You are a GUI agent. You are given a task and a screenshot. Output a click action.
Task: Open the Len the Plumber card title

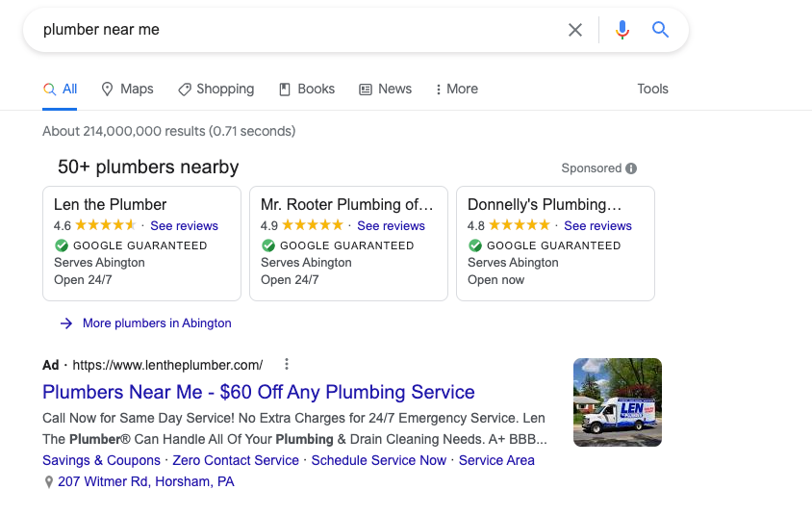coord(111,205)
